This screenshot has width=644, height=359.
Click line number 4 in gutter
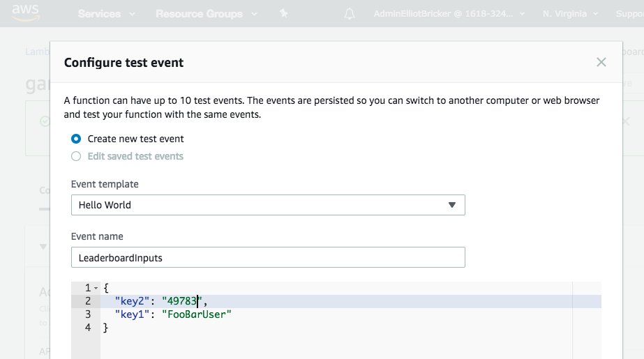[88, 328]
